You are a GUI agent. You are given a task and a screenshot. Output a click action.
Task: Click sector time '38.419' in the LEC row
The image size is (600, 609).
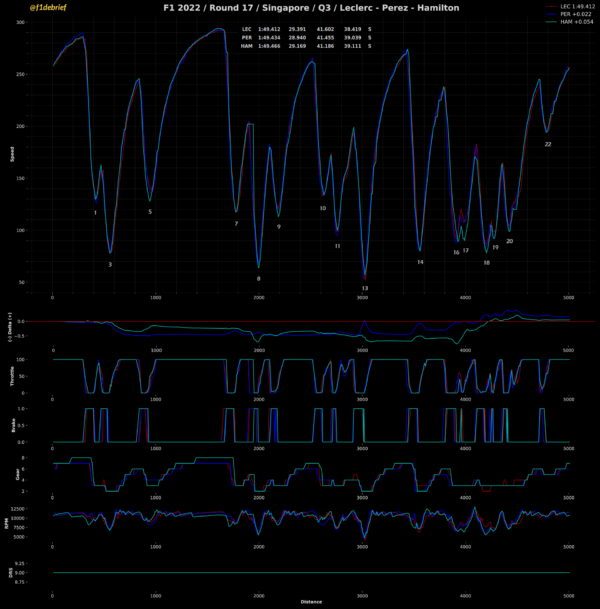[x=353, y=29]
